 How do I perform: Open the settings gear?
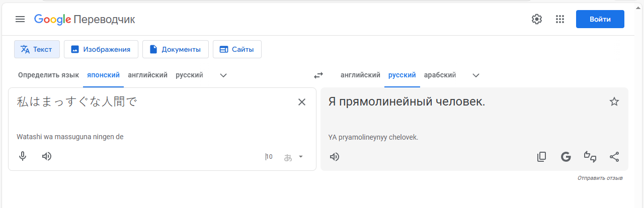coord(537,19)
